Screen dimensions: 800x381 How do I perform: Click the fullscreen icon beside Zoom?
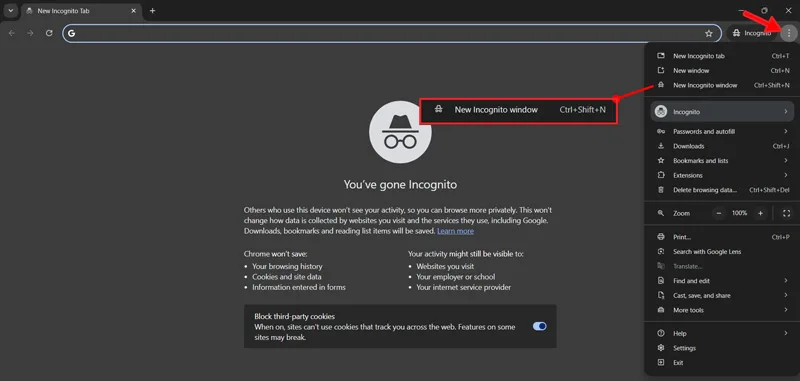tap(786, 213)
